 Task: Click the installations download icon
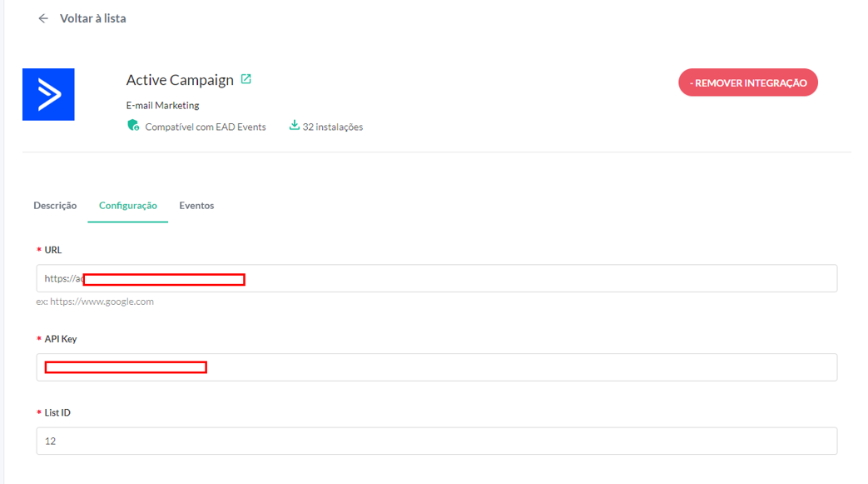click(294, 125)
